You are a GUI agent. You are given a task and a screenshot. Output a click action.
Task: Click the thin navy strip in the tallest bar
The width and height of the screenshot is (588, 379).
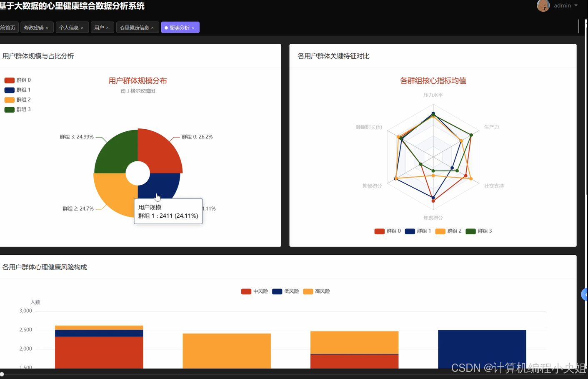(99, 333)
